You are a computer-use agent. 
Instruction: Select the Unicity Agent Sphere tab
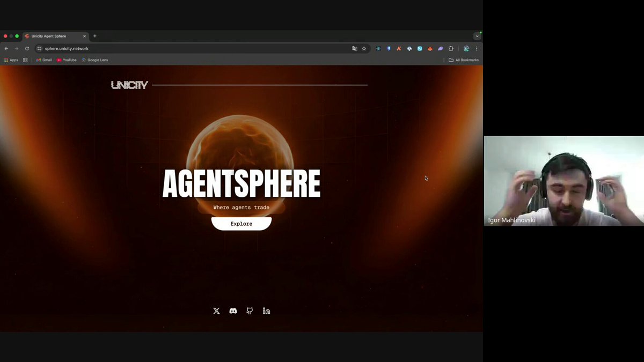point(55,36)
